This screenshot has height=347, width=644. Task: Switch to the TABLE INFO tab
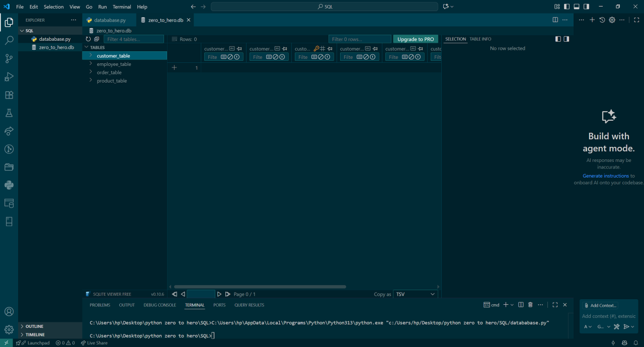[x=480, y=39]
